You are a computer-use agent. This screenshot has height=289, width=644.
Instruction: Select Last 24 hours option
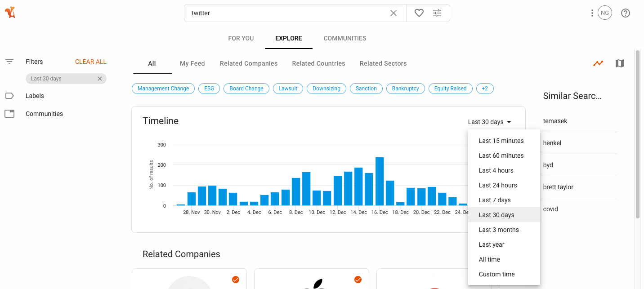(x=504, y=185)
